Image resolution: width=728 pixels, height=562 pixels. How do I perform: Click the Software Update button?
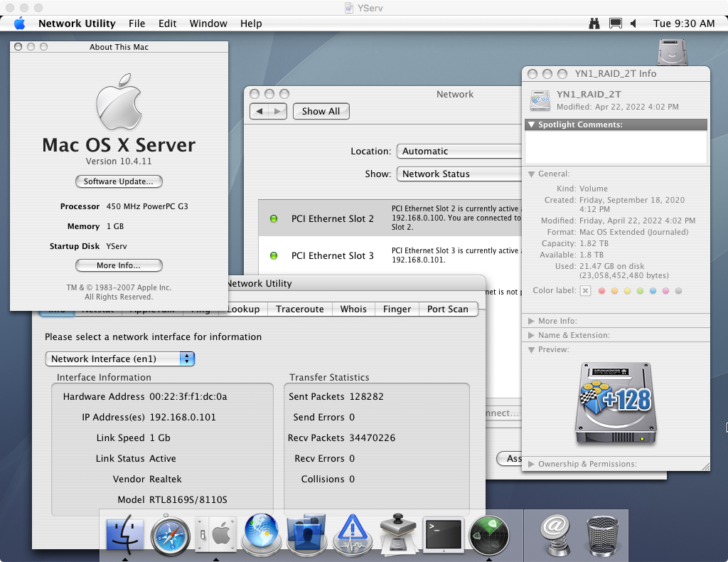119,181
